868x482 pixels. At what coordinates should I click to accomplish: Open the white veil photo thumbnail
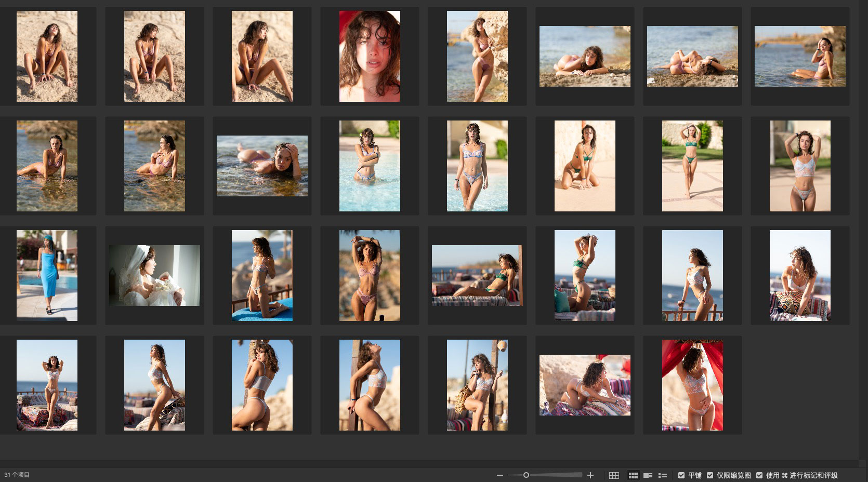pos(154,275)
